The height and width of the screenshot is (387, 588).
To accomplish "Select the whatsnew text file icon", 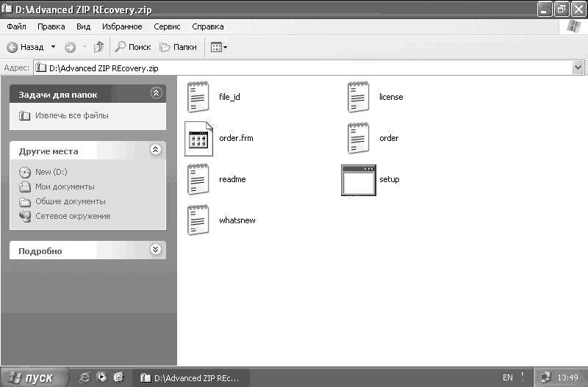I will (198, 220).
